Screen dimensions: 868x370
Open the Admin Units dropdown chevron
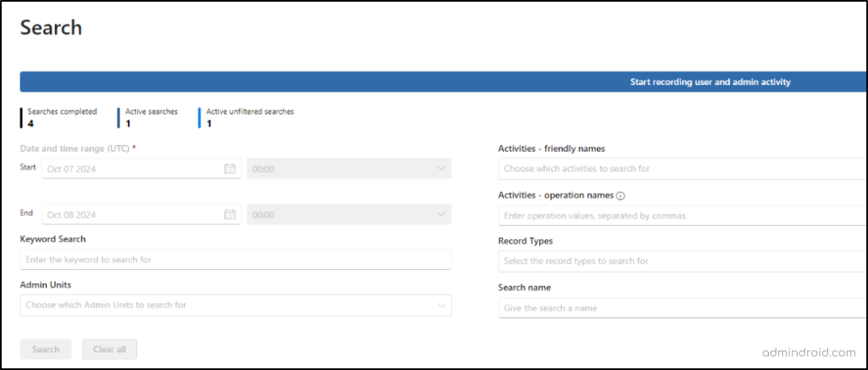[441, 305]
